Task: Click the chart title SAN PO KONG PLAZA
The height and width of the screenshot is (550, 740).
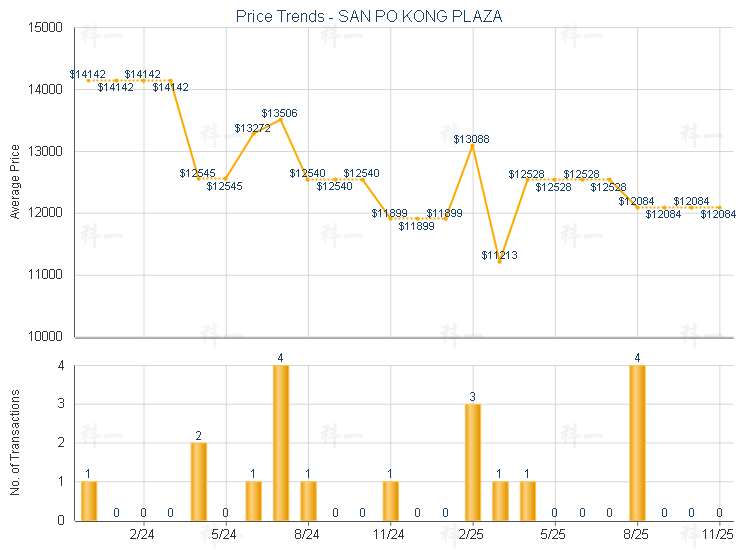Action: click(x=369, y=16)
